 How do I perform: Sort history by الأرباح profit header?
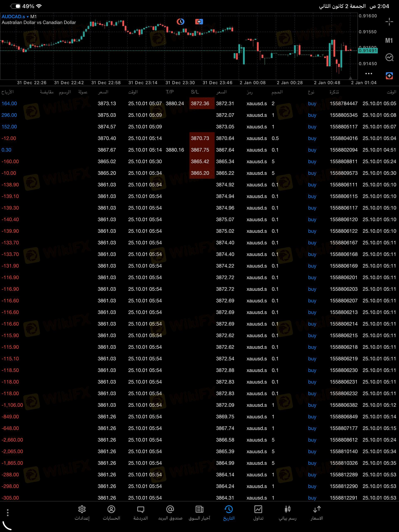pos(7,92)
